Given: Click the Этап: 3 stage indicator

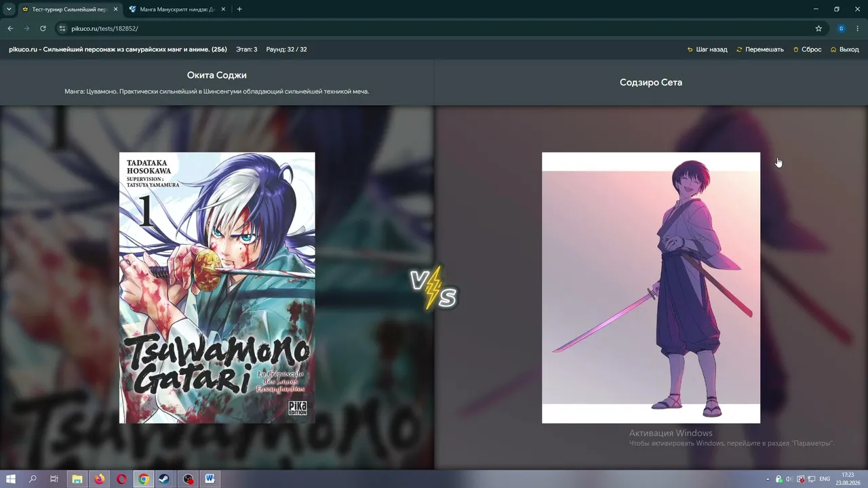Looking at the screenshot, I should 247,49.
